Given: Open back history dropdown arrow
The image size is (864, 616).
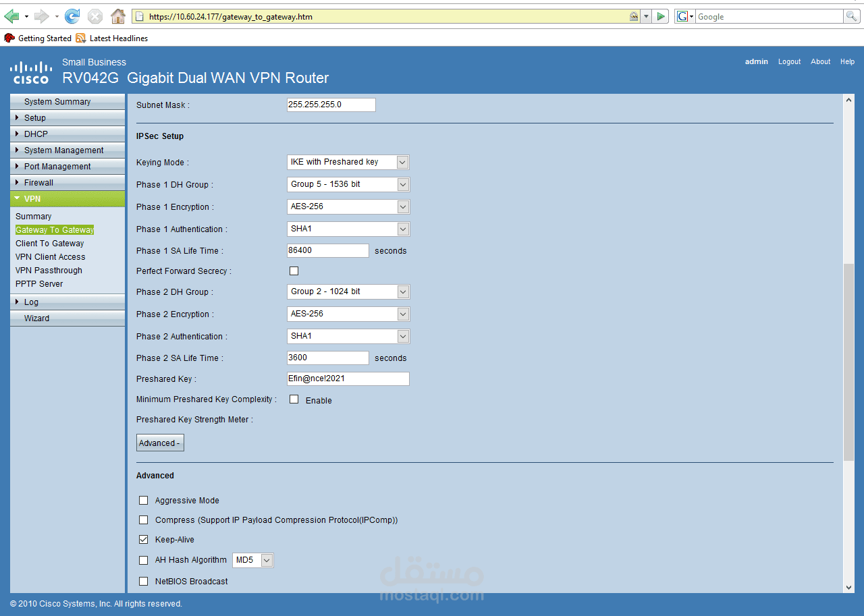Looking at the screenshot, I should click(x=26, y=16).
